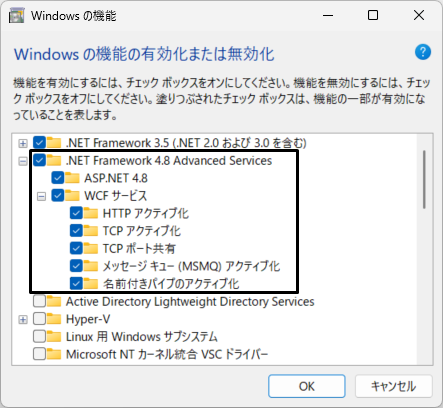Expand the Hyper-V tree node
The width and height of the screenshot is (443, 408).
[x=23, y=320]
